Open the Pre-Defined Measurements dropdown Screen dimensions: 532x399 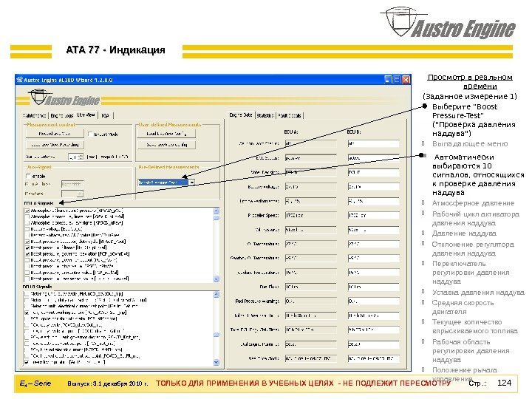(191, 183)
